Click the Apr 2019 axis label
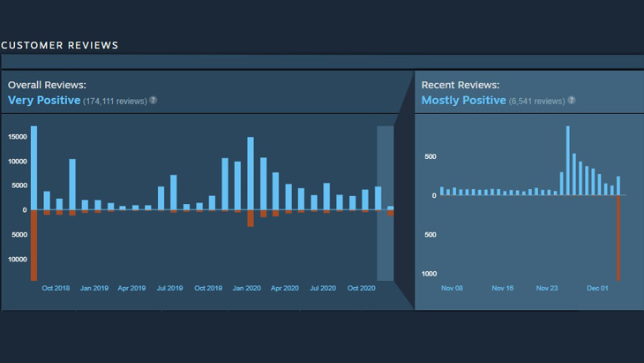 [131, 288]
